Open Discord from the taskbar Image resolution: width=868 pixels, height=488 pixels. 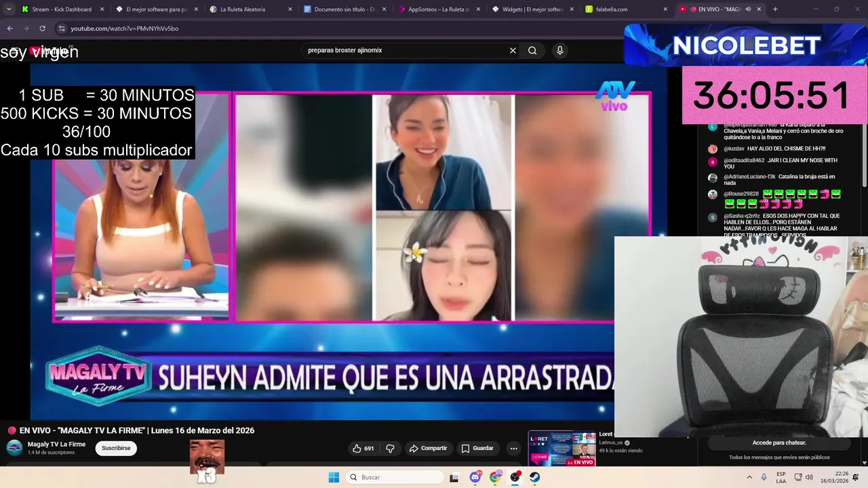click(x=475, y=477)
